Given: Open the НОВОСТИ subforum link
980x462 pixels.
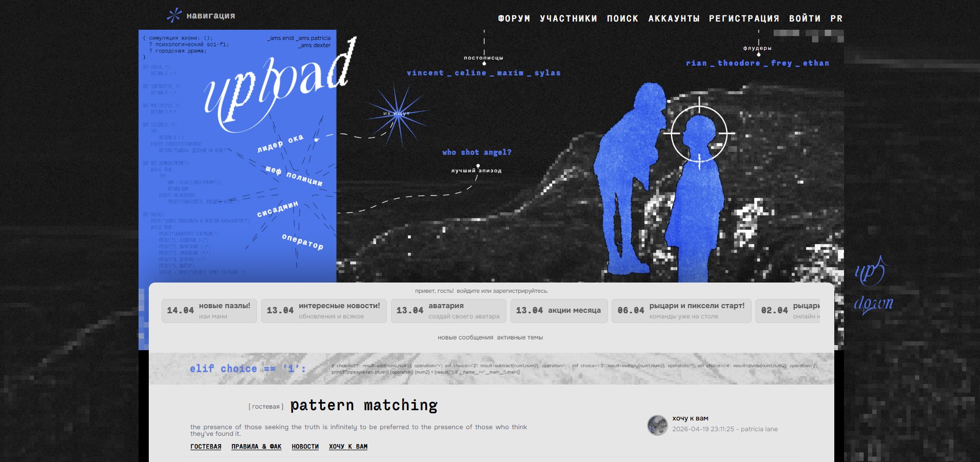Looking at the screenshot, I should coord(305,447).
